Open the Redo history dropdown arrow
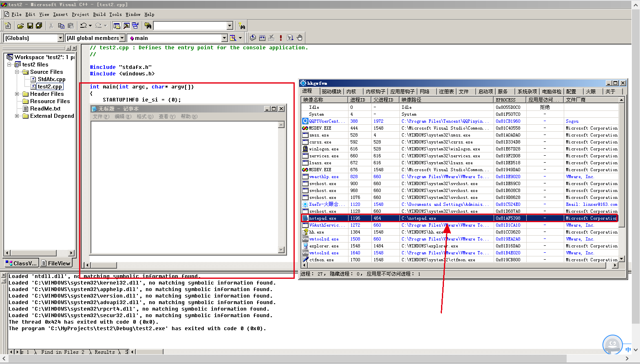 coord(105,26)
